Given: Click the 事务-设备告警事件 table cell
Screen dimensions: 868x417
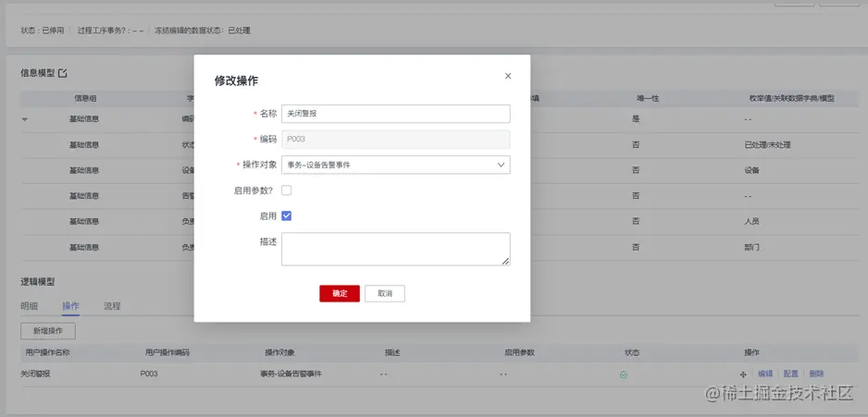Looking at the screenshot, I should pos(291,374).
